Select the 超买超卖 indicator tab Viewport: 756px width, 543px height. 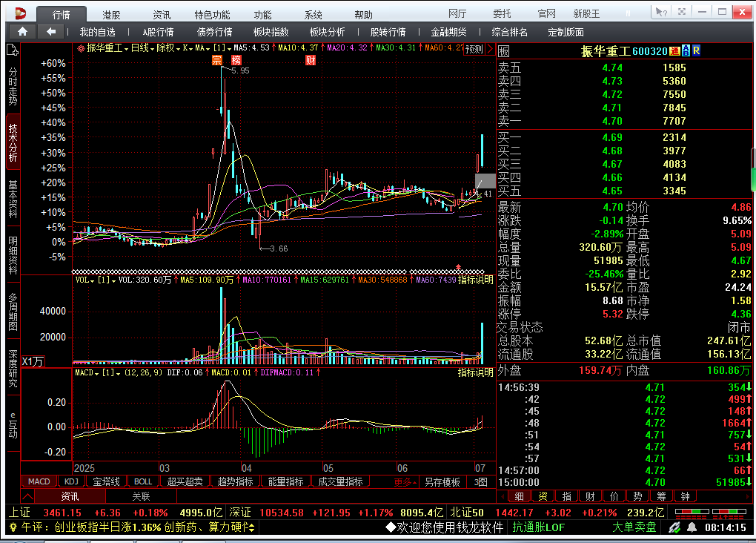tap(185, 481)
